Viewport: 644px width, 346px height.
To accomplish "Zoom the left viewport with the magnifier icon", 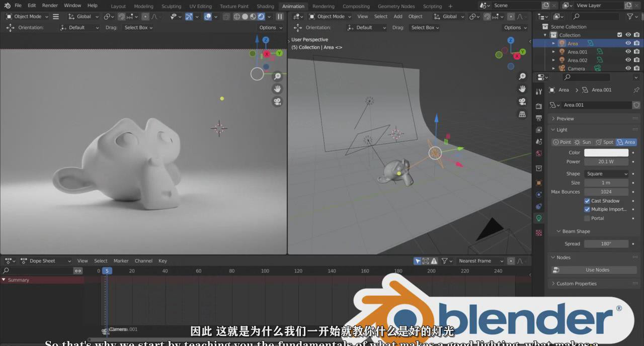I will pos(277,76).
